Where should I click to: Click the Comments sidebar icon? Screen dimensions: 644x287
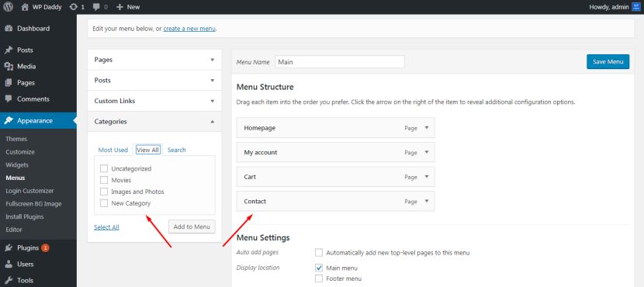pyautogui.click(x=9, y=99)
